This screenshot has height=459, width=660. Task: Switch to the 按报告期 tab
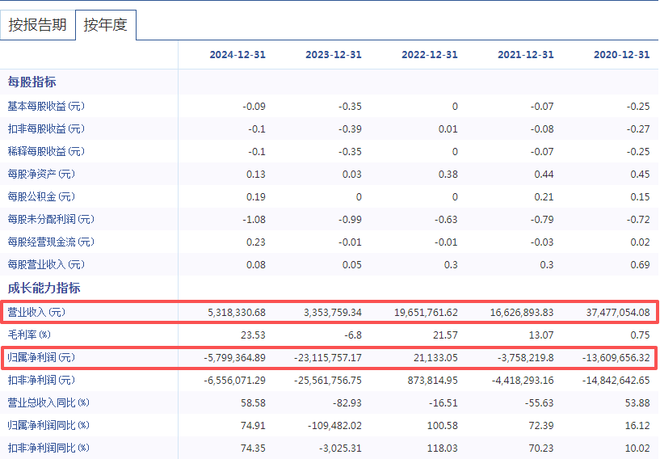tap(38, 25)
